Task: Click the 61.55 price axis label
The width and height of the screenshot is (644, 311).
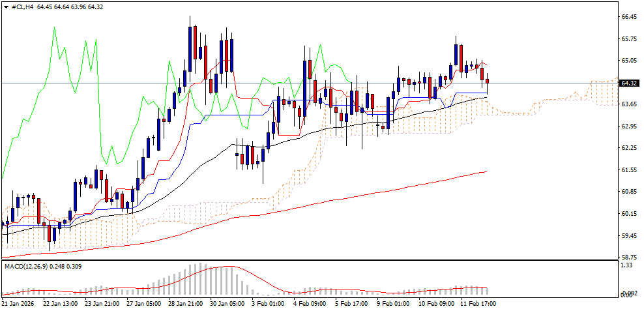Action: pos(630,170)
